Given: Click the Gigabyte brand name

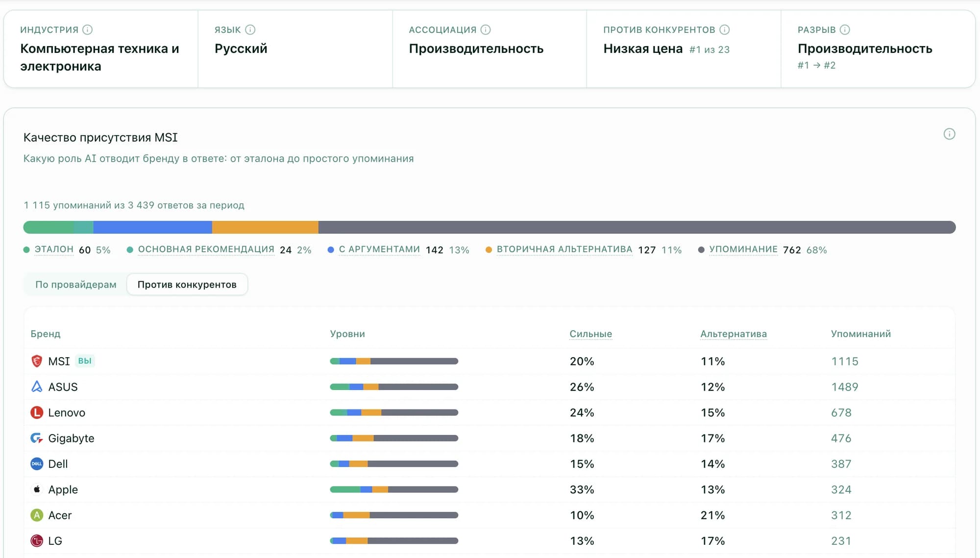Looking at the screenshot, I should click(x=71, y=438).
